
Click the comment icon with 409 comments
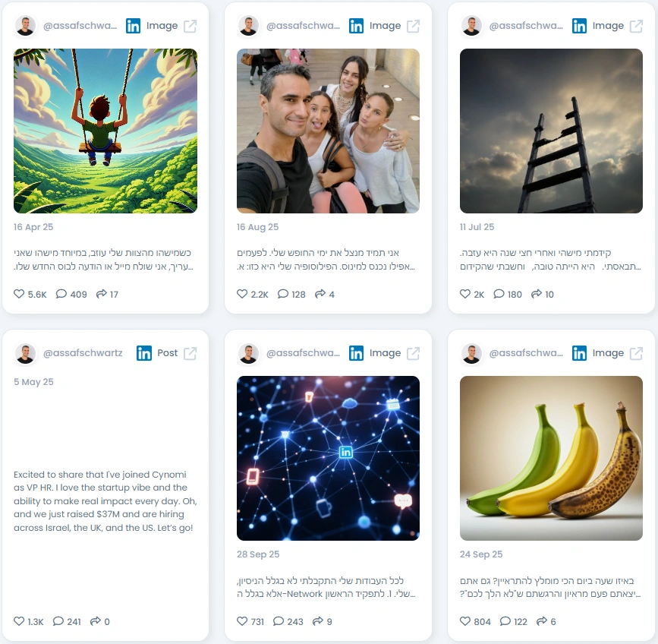pyautogui.click(x=61, y=294)
